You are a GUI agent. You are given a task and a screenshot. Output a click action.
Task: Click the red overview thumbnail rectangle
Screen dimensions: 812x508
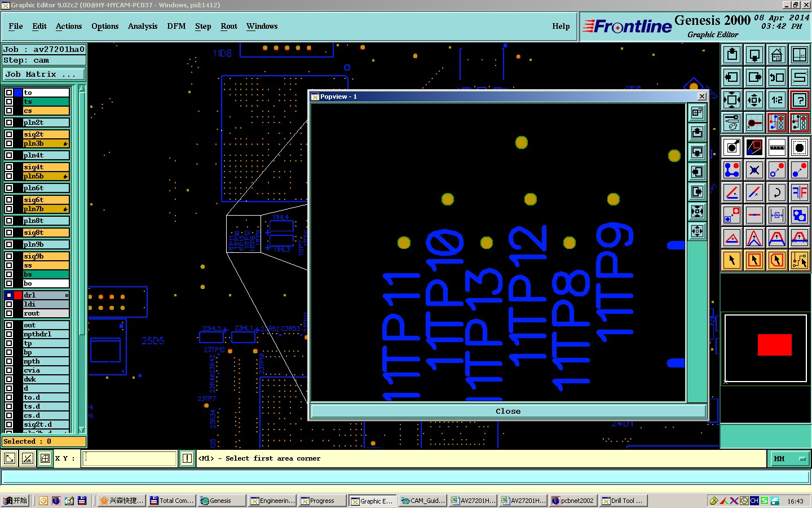pos(774,345)
